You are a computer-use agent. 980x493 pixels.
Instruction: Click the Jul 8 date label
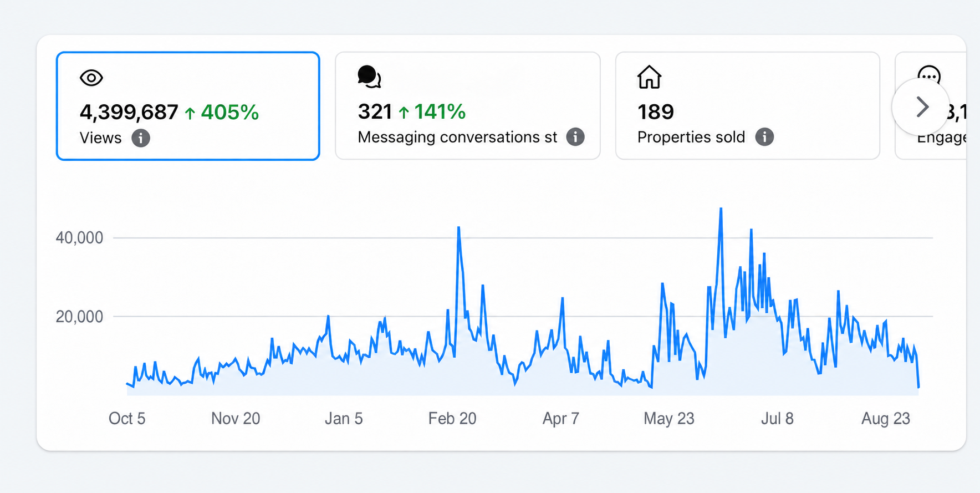coord(777,418)
